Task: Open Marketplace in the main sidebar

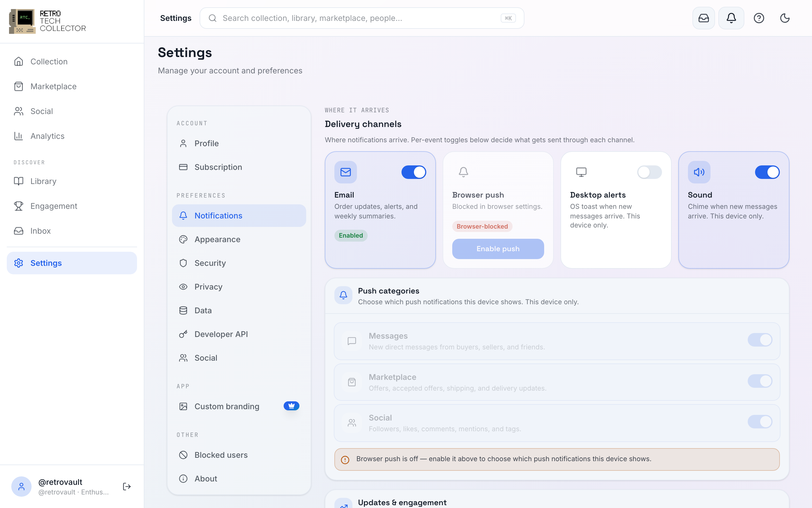Action: 72,86
